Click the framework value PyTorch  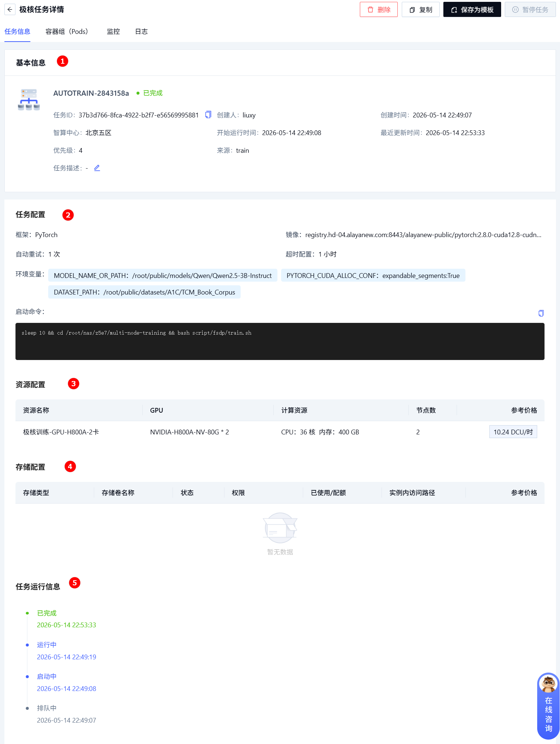pyautogui.click(x=46, y=235)
